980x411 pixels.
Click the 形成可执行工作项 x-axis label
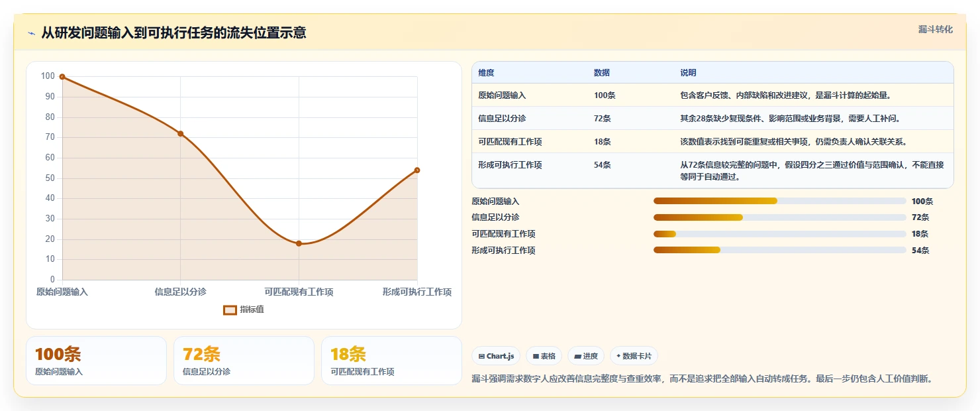[417, 292]
